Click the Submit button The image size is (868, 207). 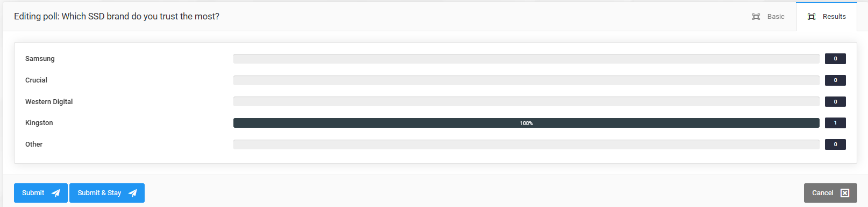[41, 193]
